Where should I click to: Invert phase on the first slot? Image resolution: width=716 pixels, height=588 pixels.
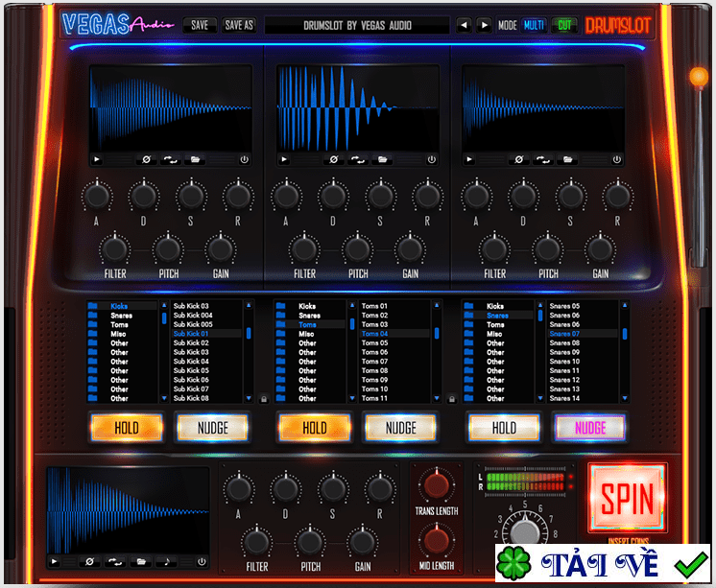(146, 160)
